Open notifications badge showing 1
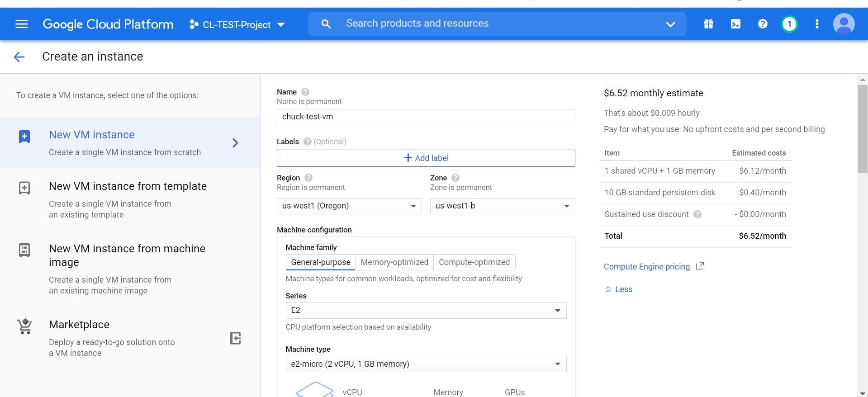The image size is (868, 397). click(x=789, y=24)
